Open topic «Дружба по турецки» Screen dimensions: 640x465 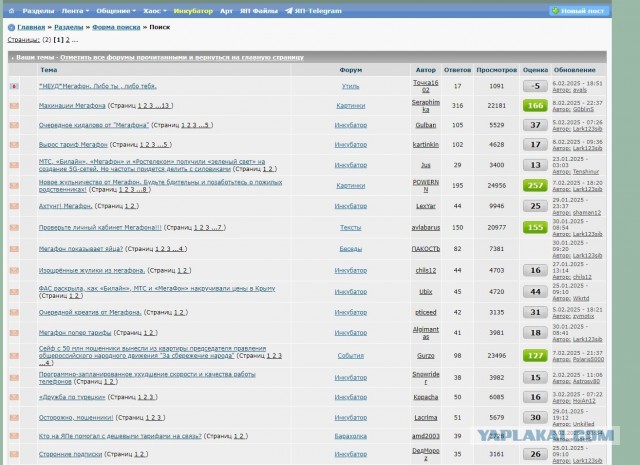coord(72,397)
